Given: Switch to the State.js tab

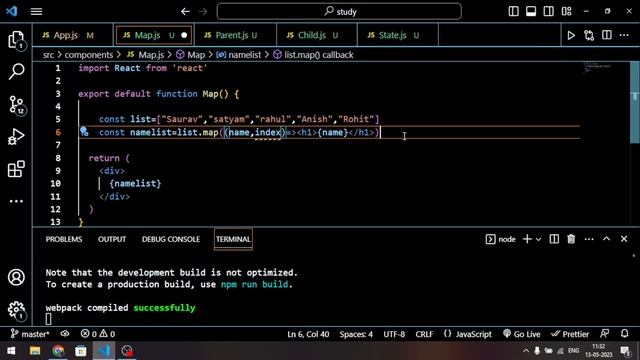Looking at the screenshot, I should tap(398, 35).
